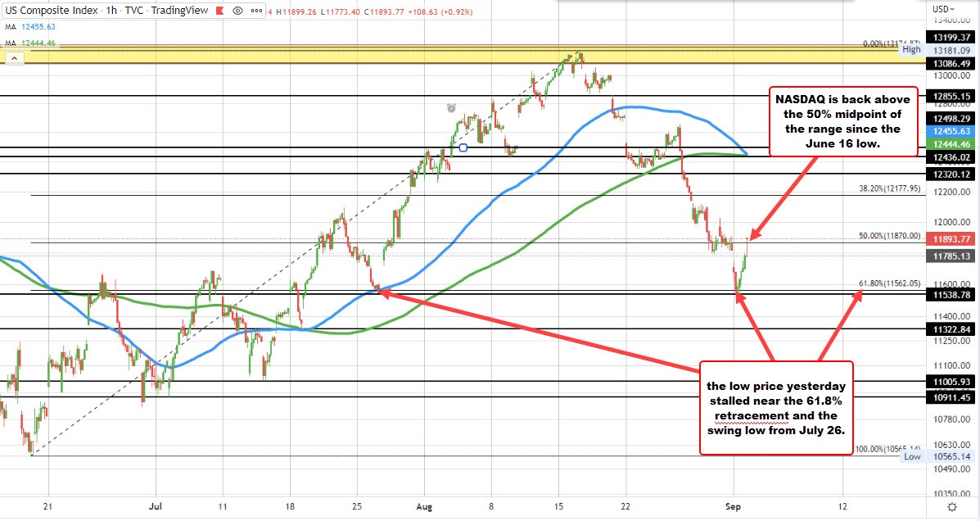The height and width of the screenshot is (521, 980).
Task: Click the 50.00%(11870.00) Fibonacci label
Action: (889, 236)
